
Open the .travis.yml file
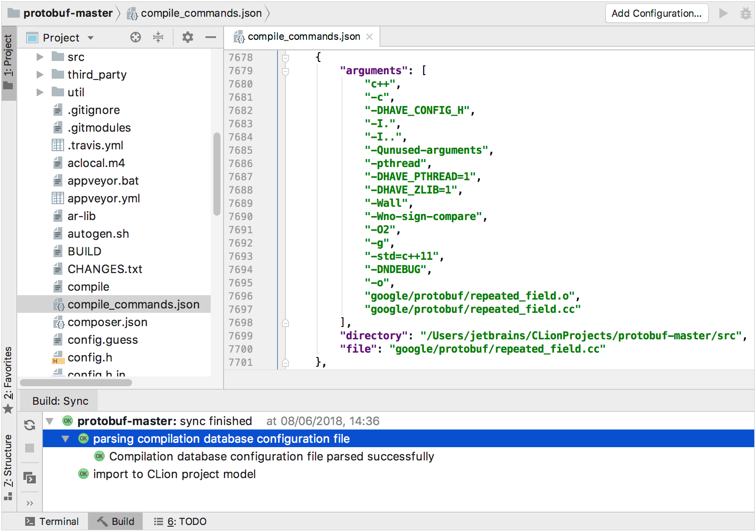click(x=95, y=145)
